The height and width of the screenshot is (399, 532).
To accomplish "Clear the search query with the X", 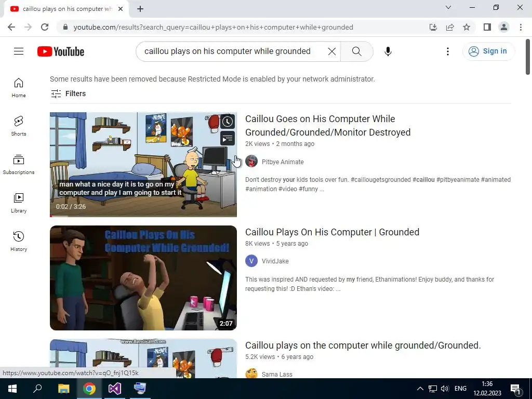I will [332, 51].
